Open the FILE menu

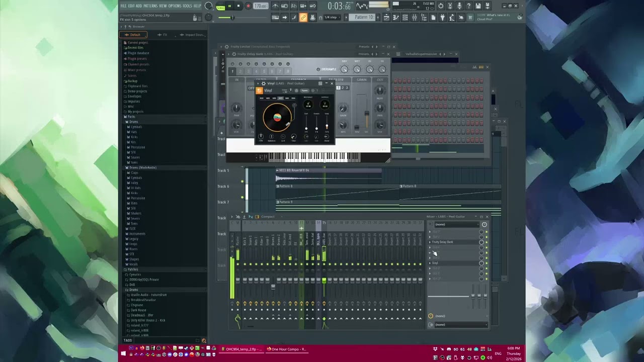[123, 6]
